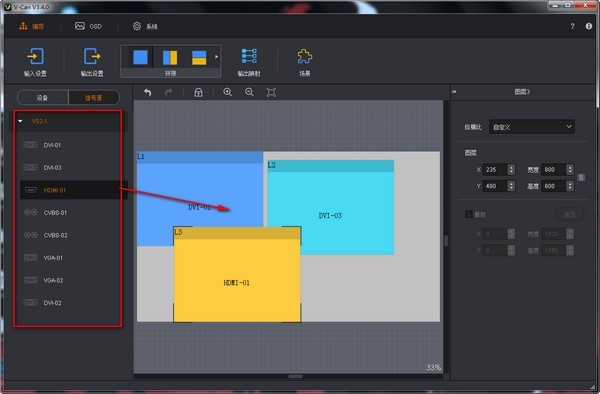Open the about info icon
The width and height of the screenshot is (600, 394).
[x=589, y=26]
